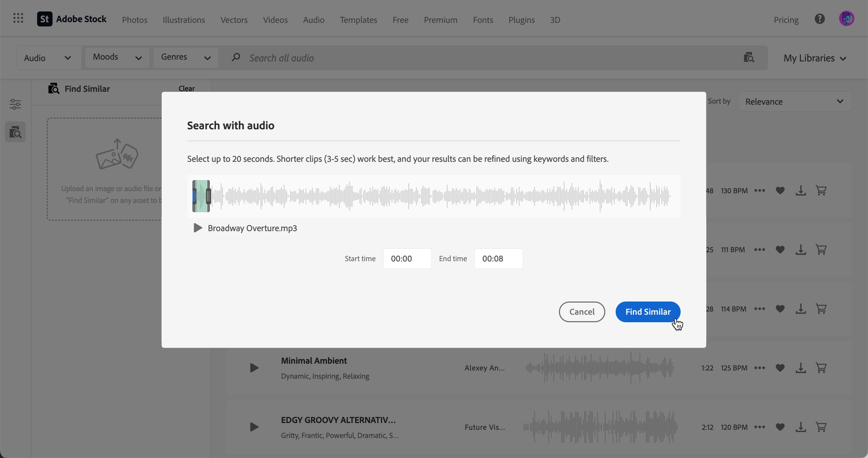Click the End time input field
868x458 pixels.
pos(498,259)
